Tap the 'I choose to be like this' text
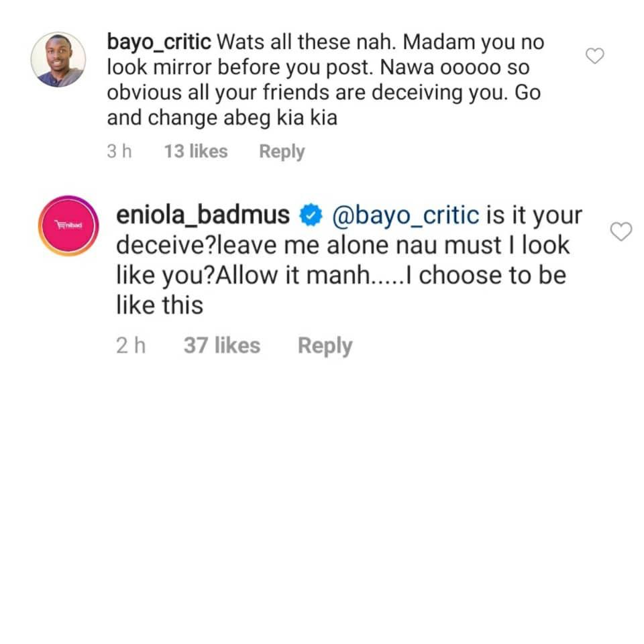Image resolution: width=644 pixels, height=644 pixels. coord(341,290)
